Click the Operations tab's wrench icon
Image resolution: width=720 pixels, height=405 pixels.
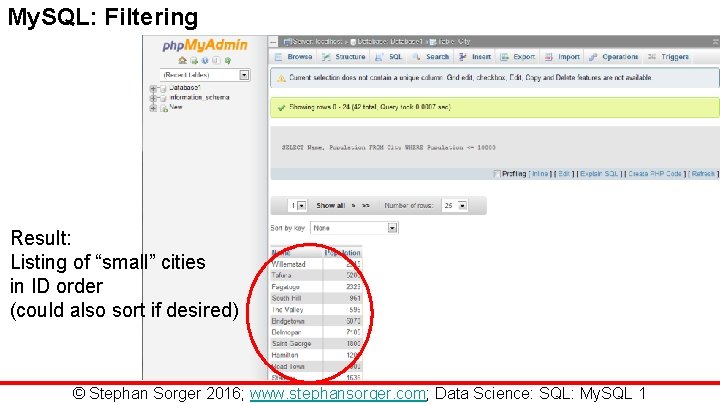click(593, 56)
